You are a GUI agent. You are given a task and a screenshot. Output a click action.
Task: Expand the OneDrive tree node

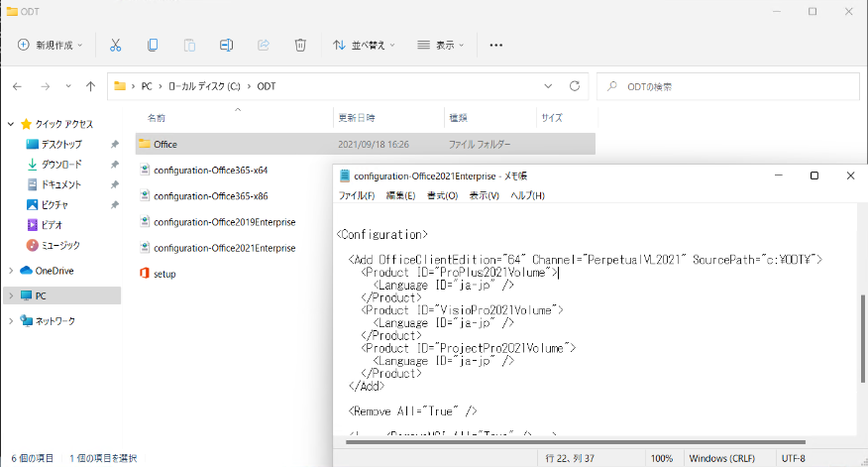click(x=11, y=271)
